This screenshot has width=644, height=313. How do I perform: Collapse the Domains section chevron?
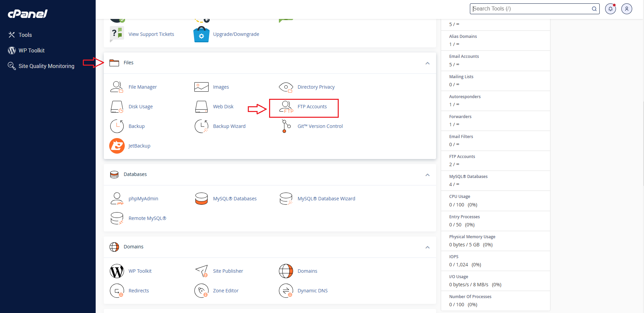click(427, 247)
